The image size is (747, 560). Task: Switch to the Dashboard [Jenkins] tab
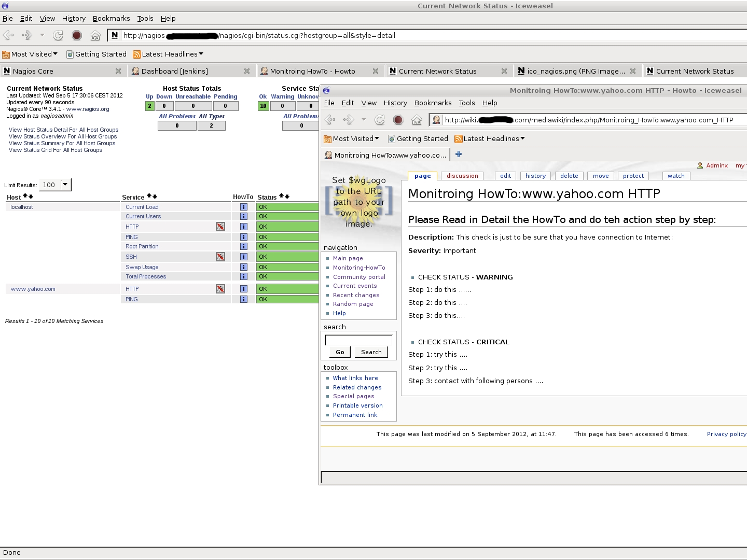(x=175, y=71)
